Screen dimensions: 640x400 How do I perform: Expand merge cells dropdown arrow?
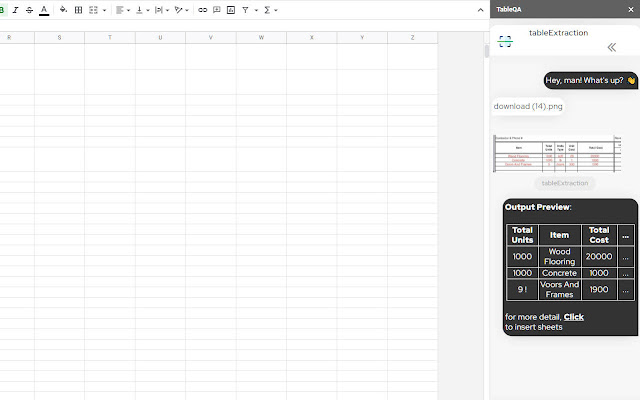tap(104, 10)
